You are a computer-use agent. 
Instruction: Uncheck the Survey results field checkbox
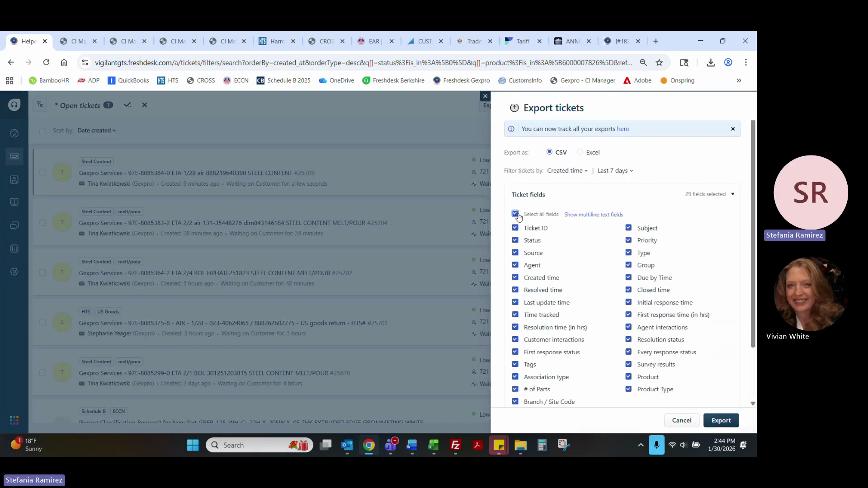(x=628, y=364)
